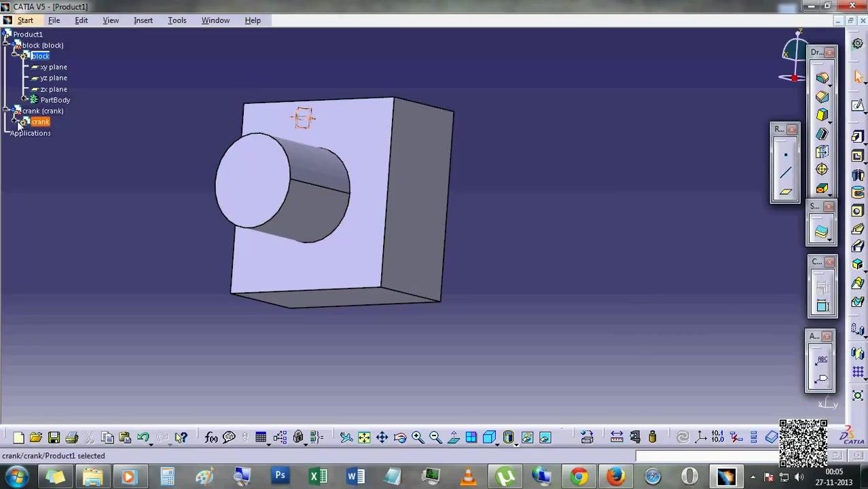Close the Dr... floating toolbar

831,52
